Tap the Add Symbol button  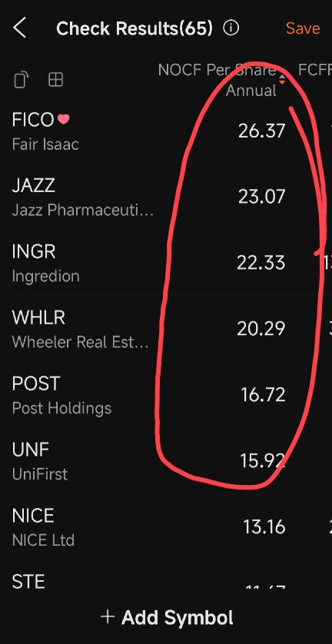(x=167, y=617)
